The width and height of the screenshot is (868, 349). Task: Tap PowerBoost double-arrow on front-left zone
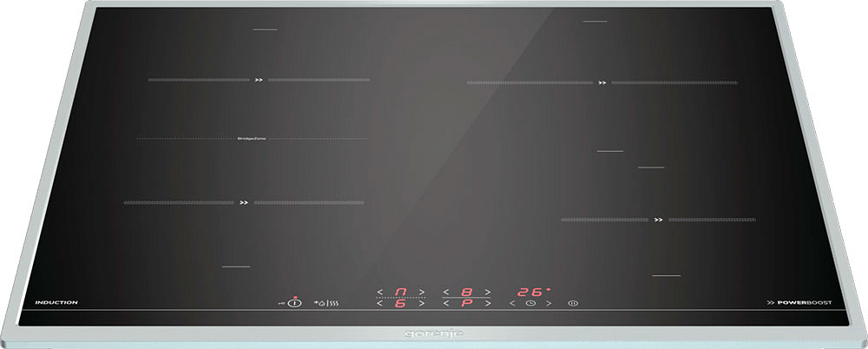click(x=244, y=203)
